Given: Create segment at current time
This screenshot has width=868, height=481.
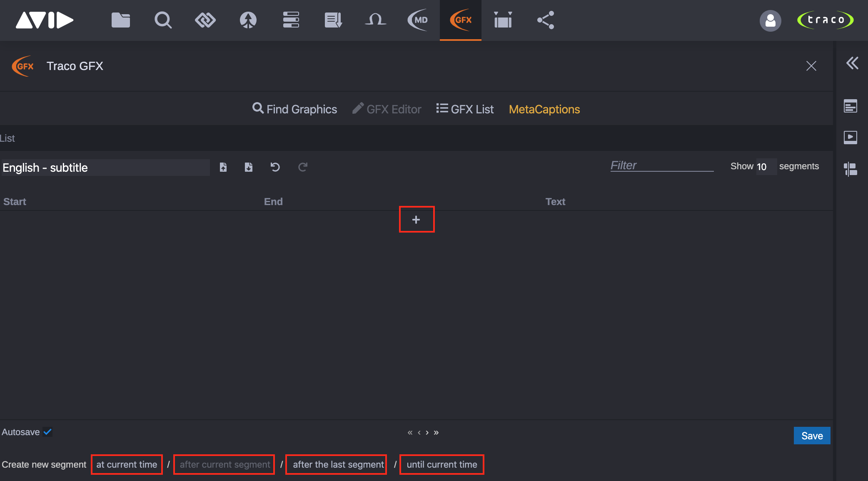Looking at the screenshot, I should (127, 464).
